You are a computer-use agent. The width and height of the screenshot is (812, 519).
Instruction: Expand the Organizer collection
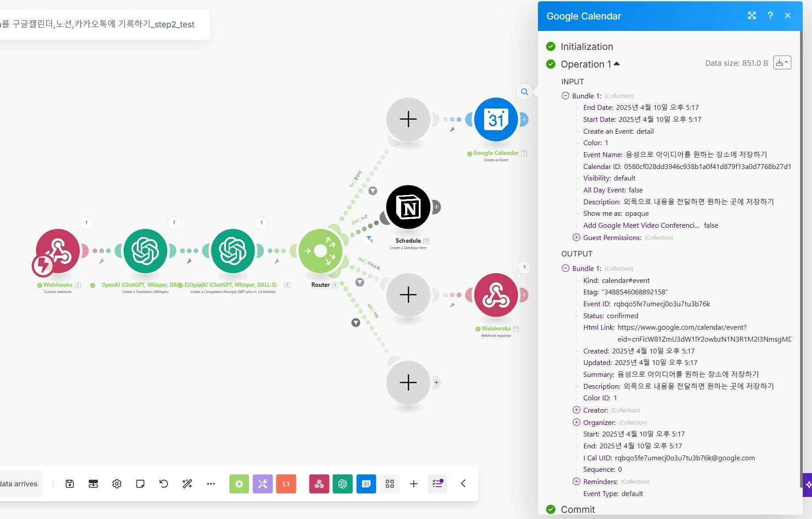point(576,422)
